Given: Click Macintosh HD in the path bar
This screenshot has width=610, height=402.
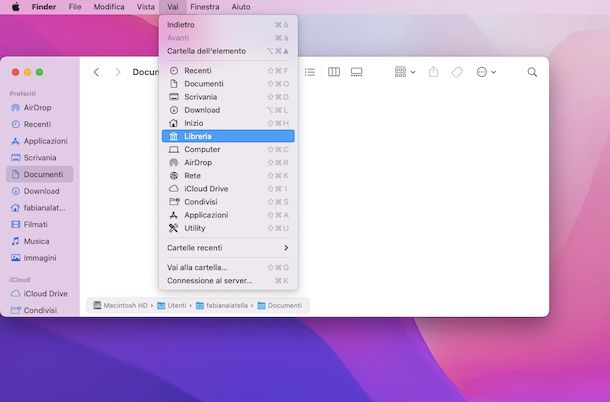Looking at the screenshot, I should coord(120,305).
